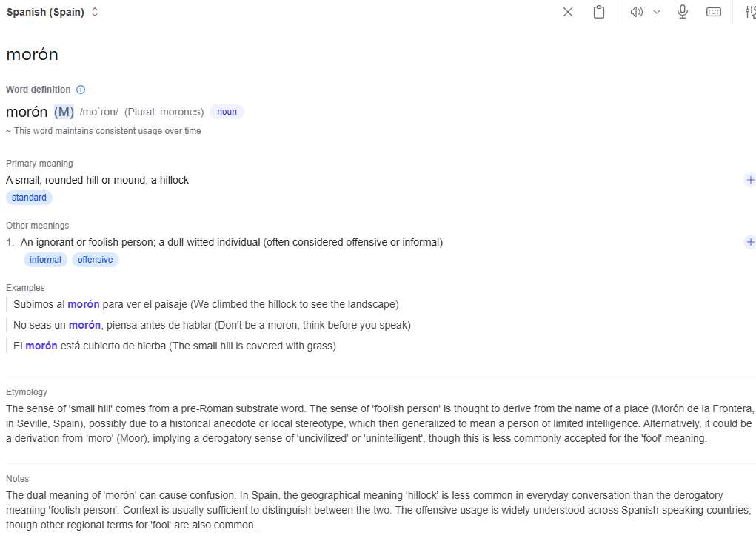Click highlighted 'morón' in second example
Image resolution: width=756 pixels, height=538 pixels.
pos(84,325)
